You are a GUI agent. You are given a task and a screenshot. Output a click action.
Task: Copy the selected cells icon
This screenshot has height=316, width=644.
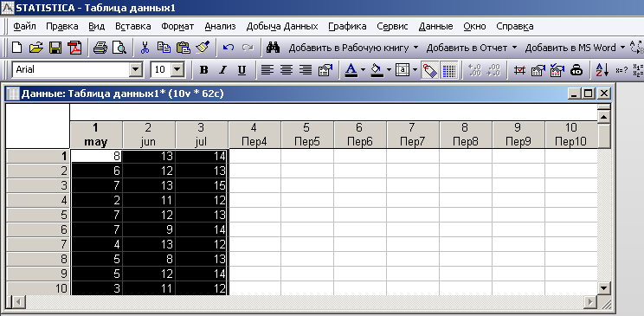pos(164,48)
